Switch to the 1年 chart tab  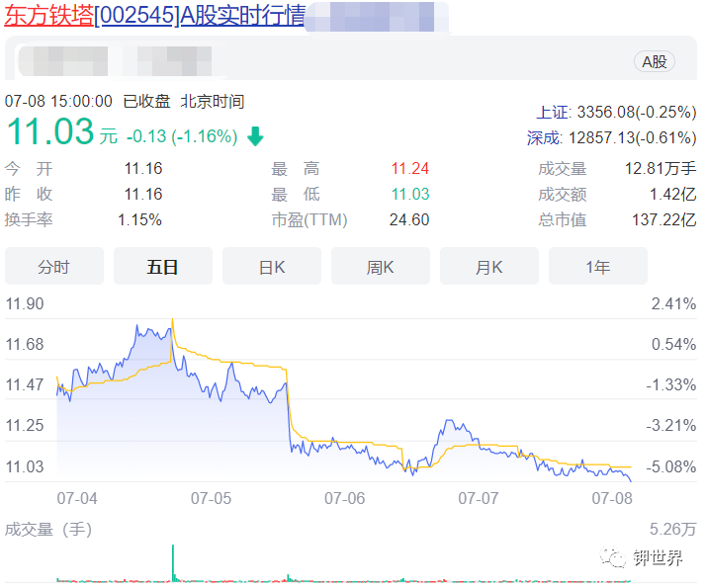point(598,267)
